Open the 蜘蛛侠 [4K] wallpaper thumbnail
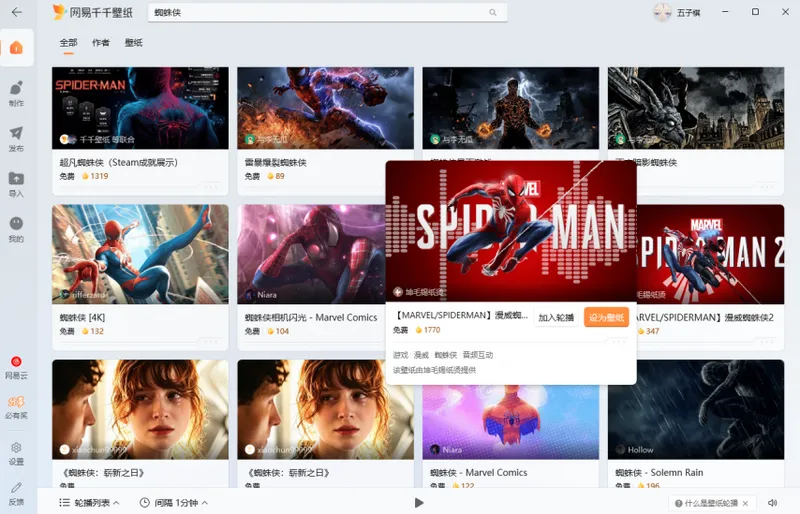 tap(140, 254)
